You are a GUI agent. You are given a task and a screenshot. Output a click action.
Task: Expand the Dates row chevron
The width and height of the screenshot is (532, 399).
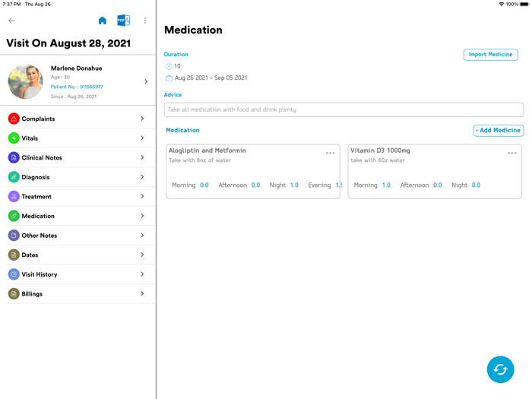click(142, 255)
